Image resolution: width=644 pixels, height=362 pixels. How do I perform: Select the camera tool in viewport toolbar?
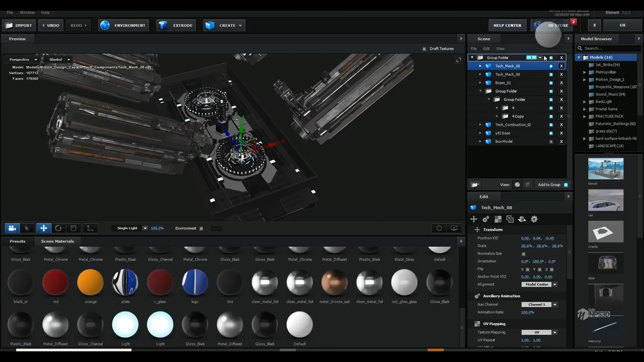pyautogui.click(x=12, y=228)
